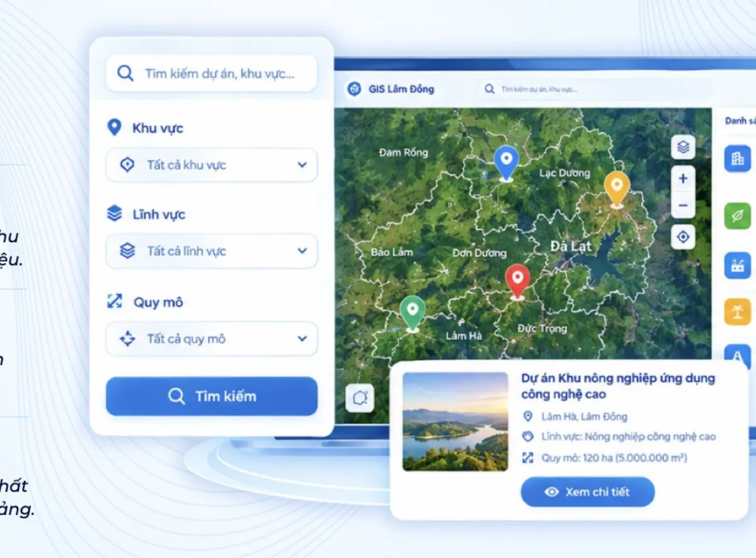The height and width of the screenshot is (558, 756).
Task: Click the Dự án Khu nông nghiệp title
Action: (618, 386)
